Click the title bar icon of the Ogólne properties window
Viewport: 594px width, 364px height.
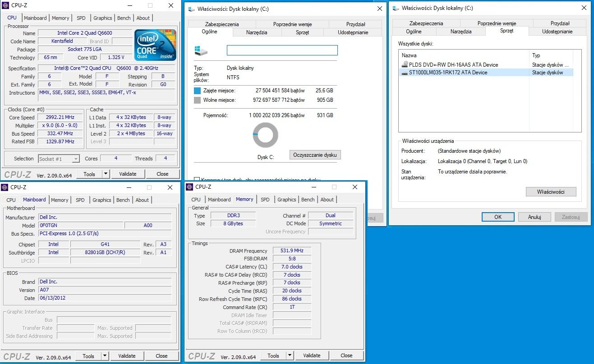click(191, 9)
